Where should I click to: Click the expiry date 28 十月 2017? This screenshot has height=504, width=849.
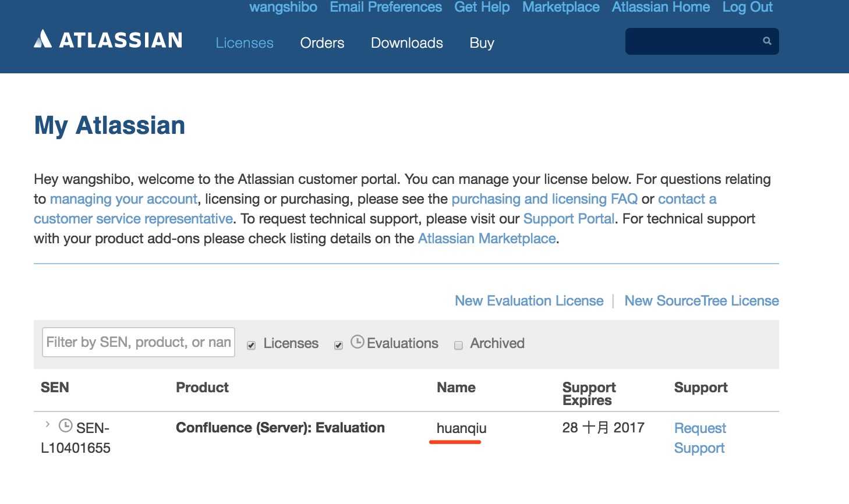[603, 428]
